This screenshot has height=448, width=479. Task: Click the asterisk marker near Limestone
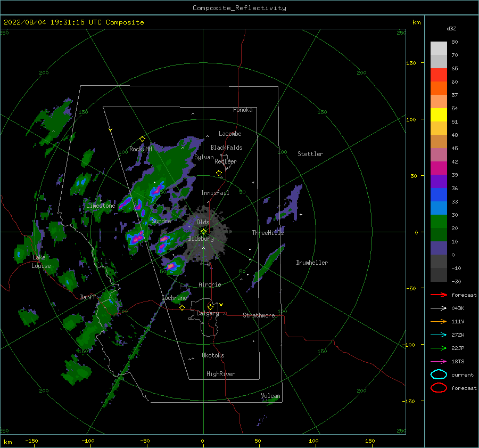coord(101,201)
